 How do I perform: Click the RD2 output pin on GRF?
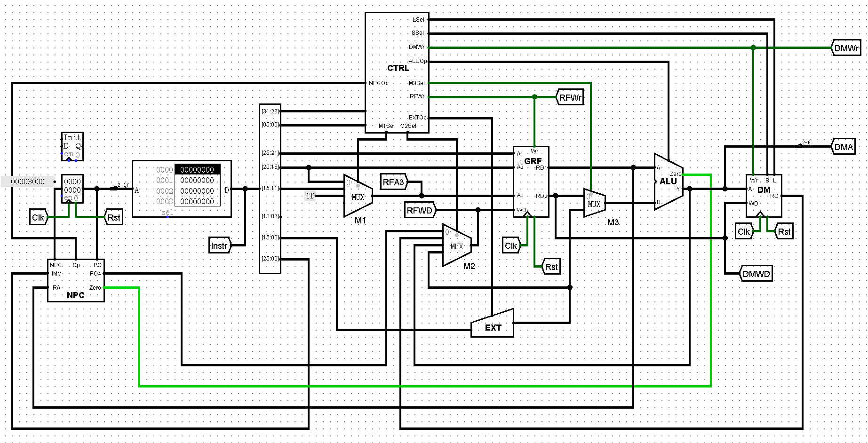click(541, 196)
